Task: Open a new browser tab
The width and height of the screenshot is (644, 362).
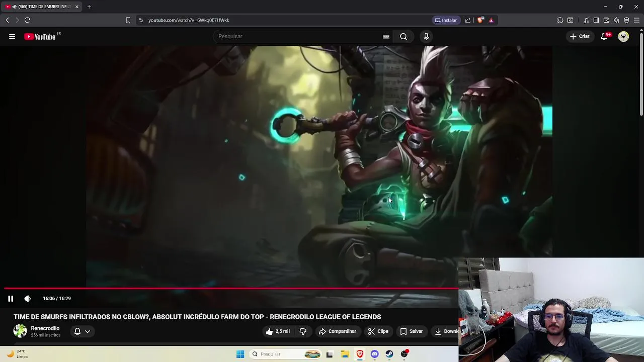Action: 89,7
